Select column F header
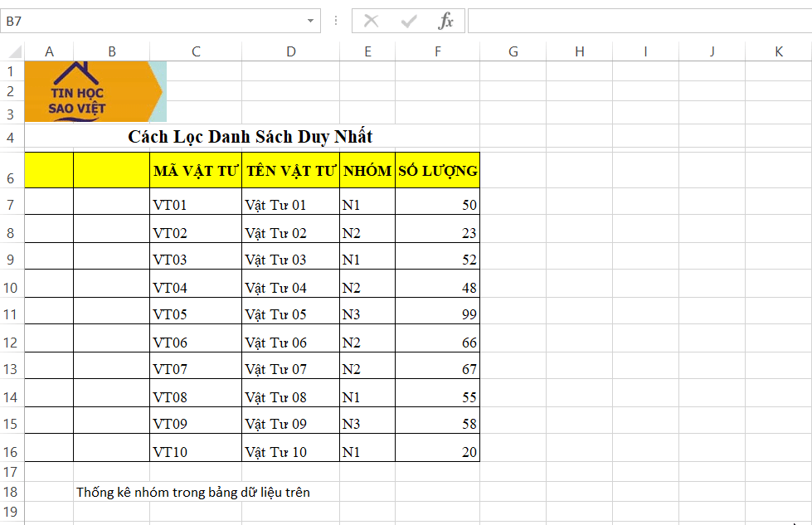 click(x=438, y=51)
